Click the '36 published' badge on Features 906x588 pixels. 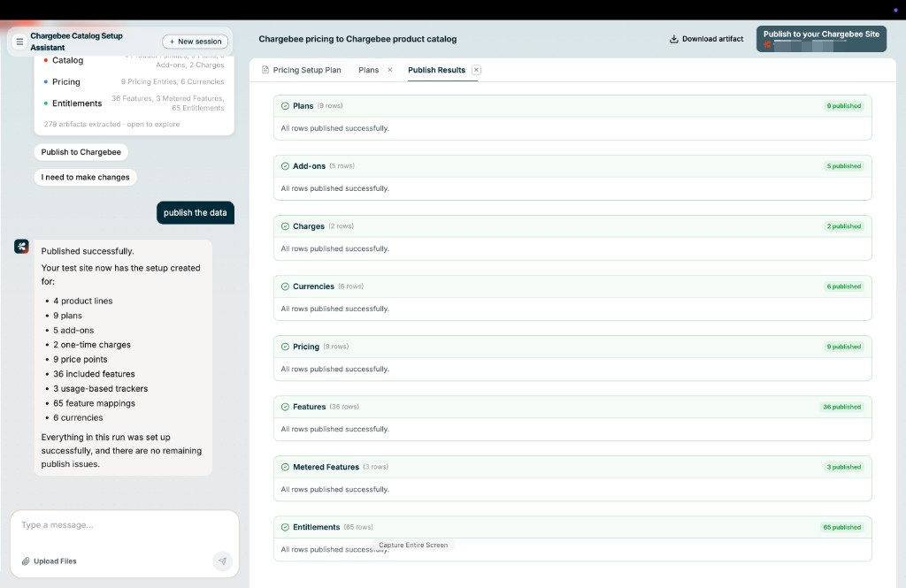coord(842,407)
